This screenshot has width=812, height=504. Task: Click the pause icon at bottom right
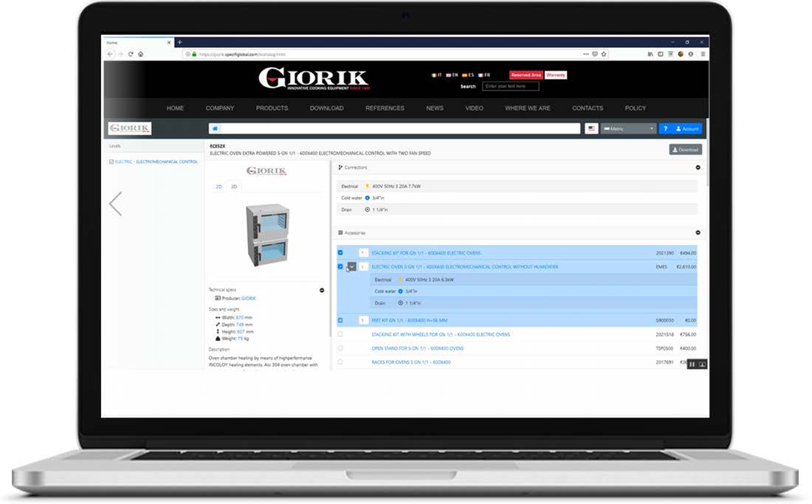692,365
